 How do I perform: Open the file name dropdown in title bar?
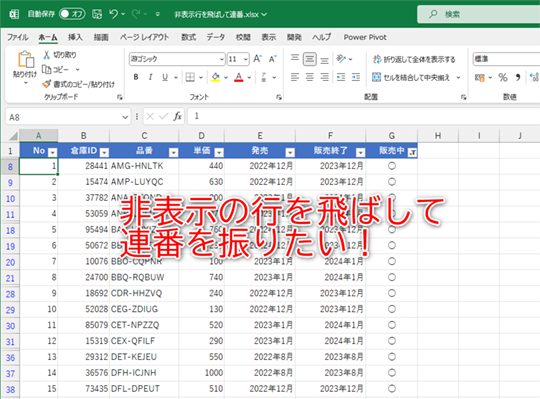tap(264, 14)
